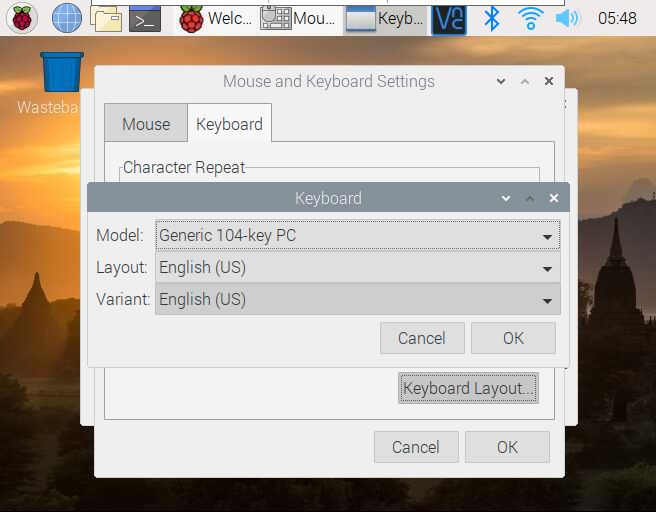This screenshot has width=656, height=512.
Task: Select the Keyboard window taskbar entry
Action: tap(385, 19)
